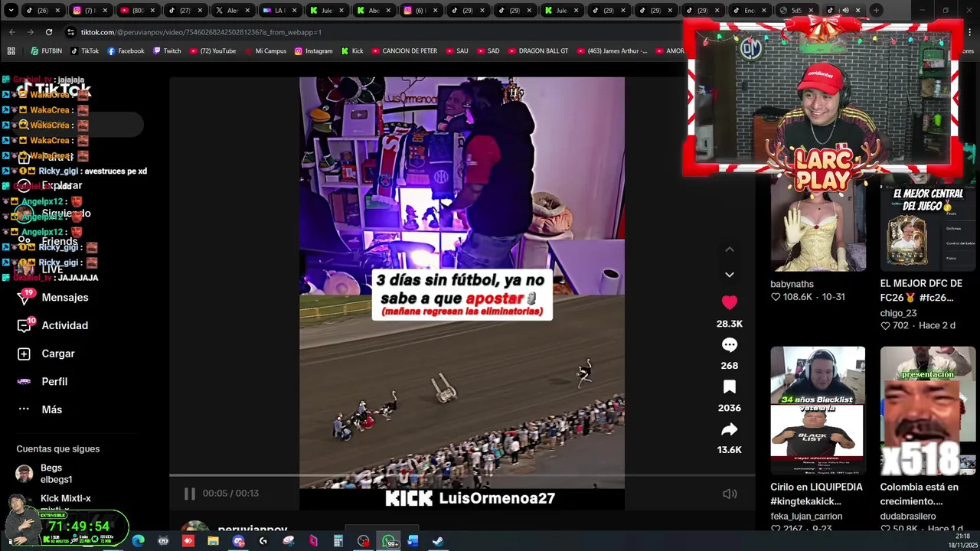
Task: Open the FUTBIN bookmark
Action: tap(46, 51)
